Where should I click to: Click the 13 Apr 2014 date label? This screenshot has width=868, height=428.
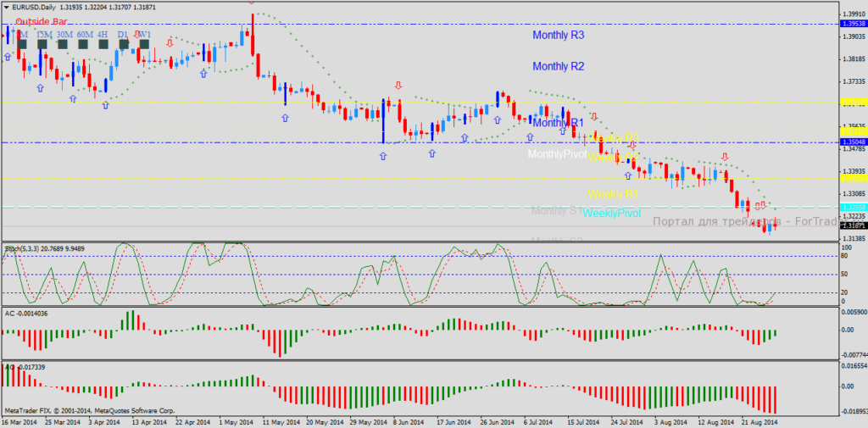(x=151, y=422)
